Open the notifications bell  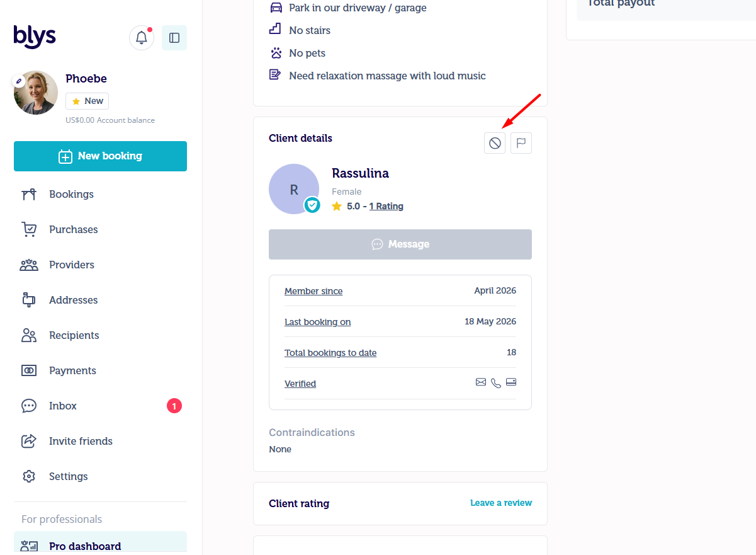[142, 38]
